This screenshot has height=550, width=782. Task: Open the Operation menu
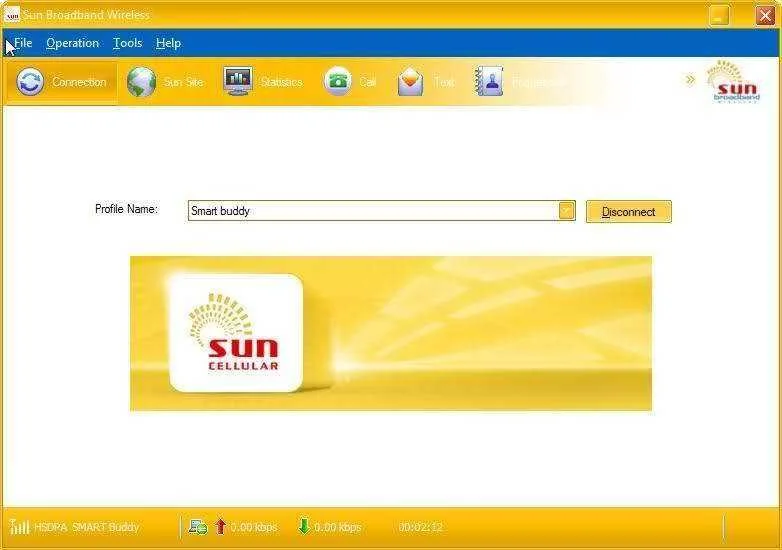coord(73,43)
